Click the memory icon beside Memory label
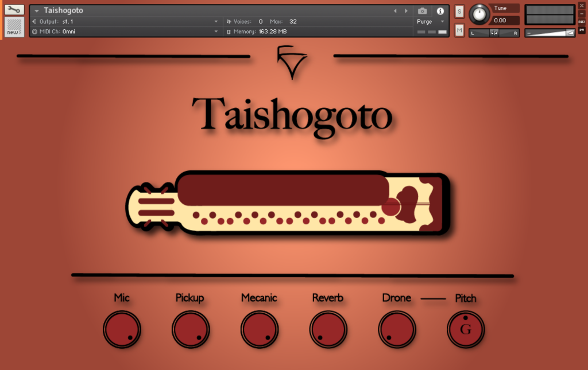The width and height of the screenshot is (588, 370). (229, 32)
